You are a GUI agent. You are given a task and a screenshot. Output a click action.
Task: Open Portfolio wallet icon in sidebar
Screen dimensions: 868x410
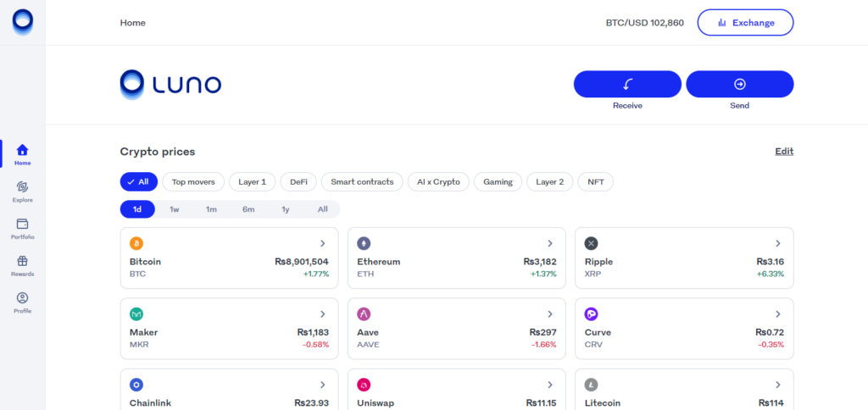pos(23,224)
